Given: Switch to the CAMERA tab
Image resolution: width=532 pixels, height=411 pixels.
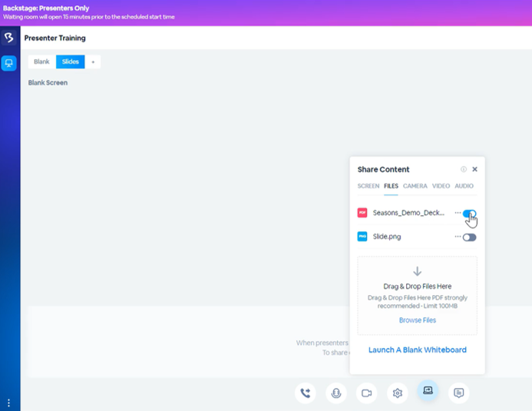Looking at the screenshot, I should tap(415, 186).
